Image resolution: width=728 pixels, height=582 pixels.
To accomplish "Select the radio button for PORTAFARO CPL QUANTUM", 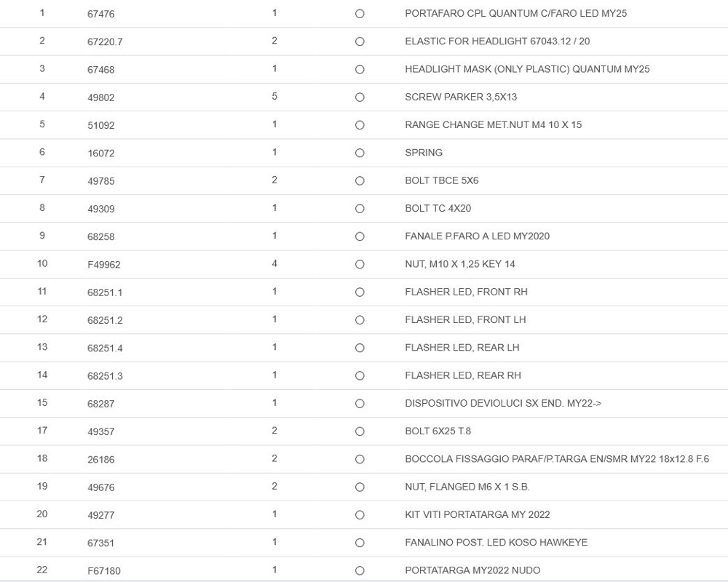I will 360,14.
